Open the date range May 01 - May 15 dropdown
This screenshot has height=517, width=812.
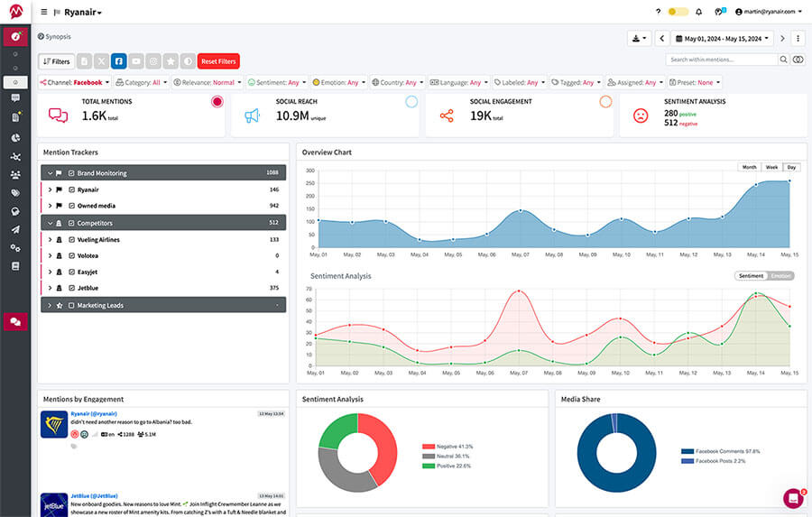722,38
